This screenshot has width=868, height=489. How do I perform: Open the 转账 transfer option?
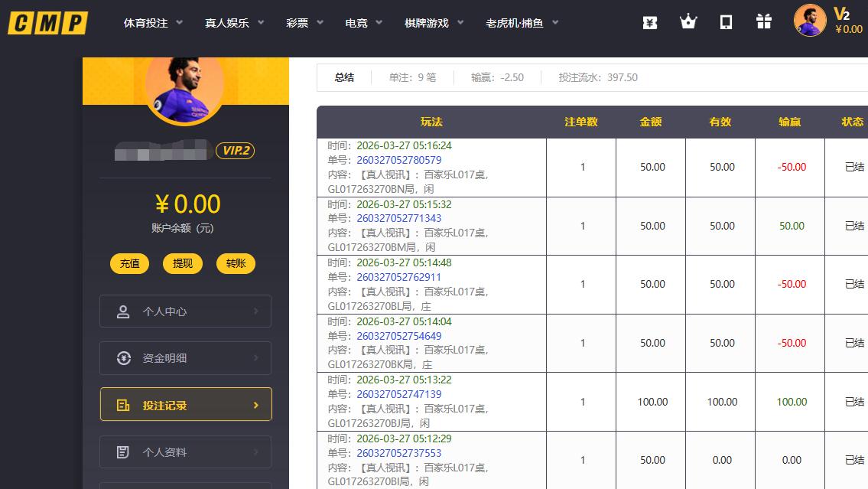pyautogui.click(x=235, y=263)
